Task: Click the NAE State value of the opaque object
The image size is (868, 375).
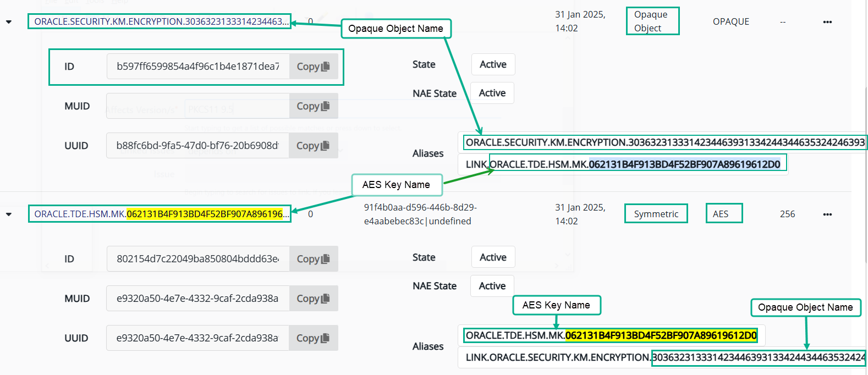Action: click(x=492, y=93)
